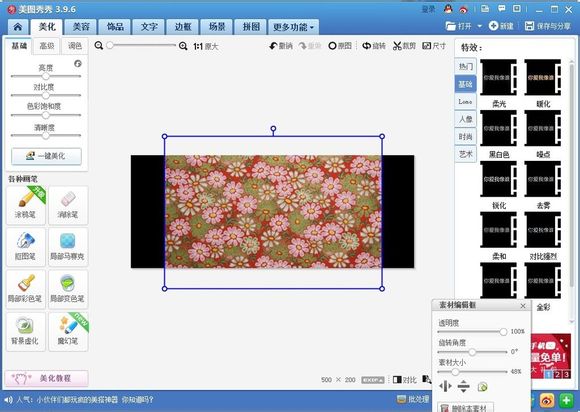Click the 一键美化 button
Screen dimensions: 580x412
tap(46, 156)
